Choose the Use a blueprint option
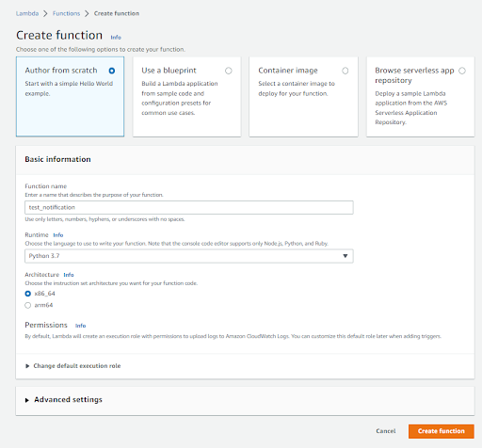Image resolution: width=482 pixels, height=448 pixels. pyautogui.click(x=229, y=71)
